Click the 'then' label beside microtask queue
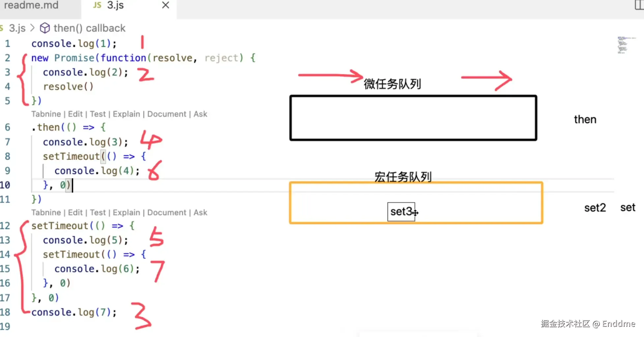The image size is (644, 337). 585,119
